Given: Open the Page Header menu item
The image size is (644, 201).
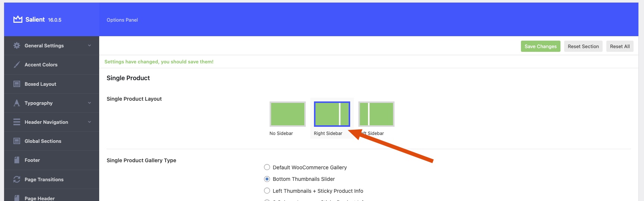Looking at the screenshot, I should [x=40, y=198].
